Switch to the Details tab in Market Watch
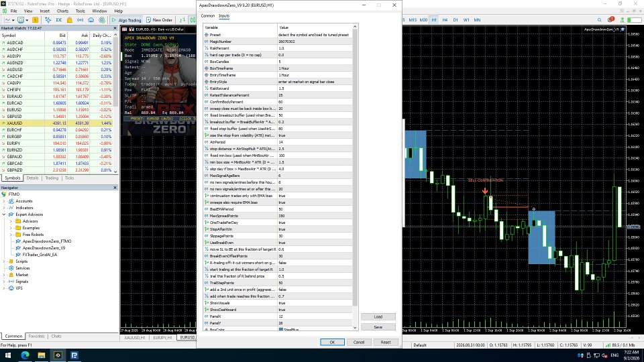644x362 pixels. (32, 178)
